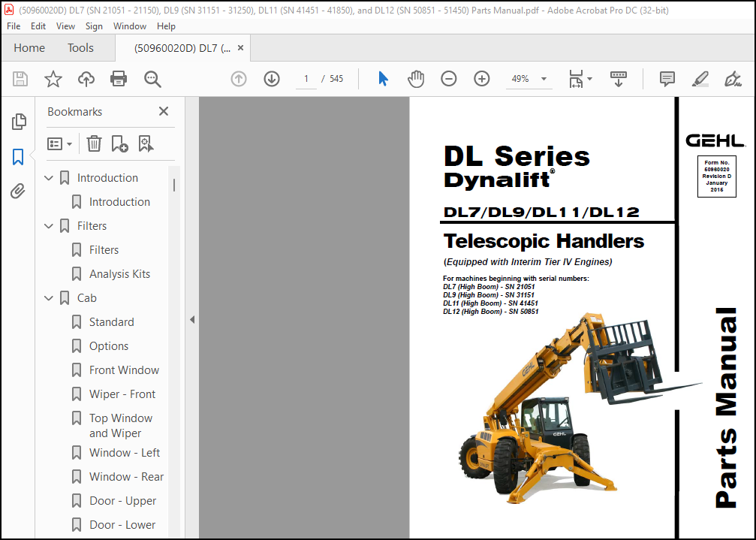Open the Attachments paperclip panel
Image resolution: width=756 pixels, height=540 pixels.
18,191
